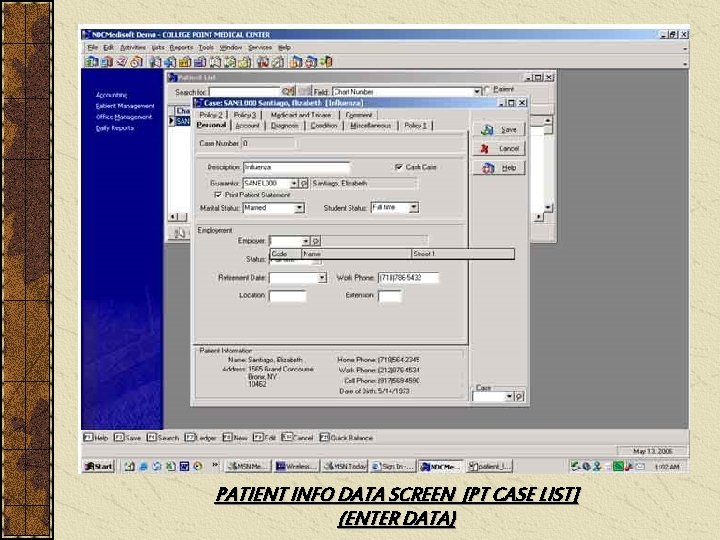
Task: Click the Extension input field
Action: [390, 296]
